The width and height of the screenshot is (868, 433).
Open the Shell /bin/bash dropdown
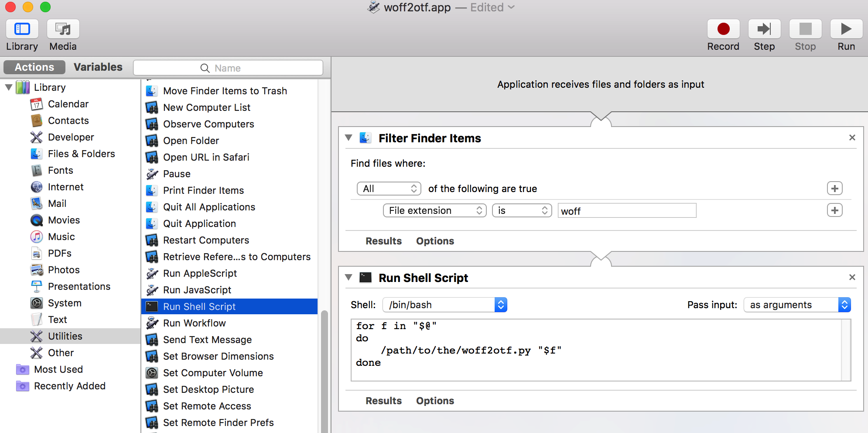(445, 305)
